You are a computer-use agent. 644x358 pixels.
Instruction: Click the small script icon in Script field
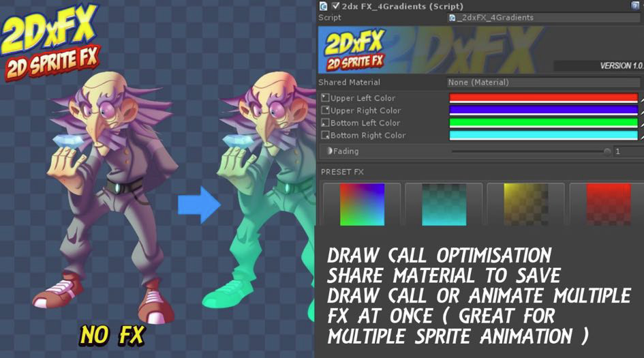pos(453,18)
